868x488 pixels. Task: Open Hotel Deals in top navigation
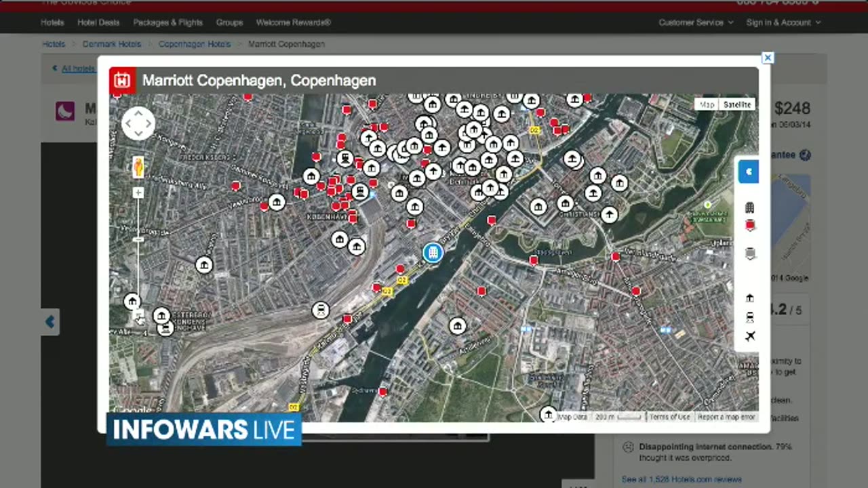[98, 22]
